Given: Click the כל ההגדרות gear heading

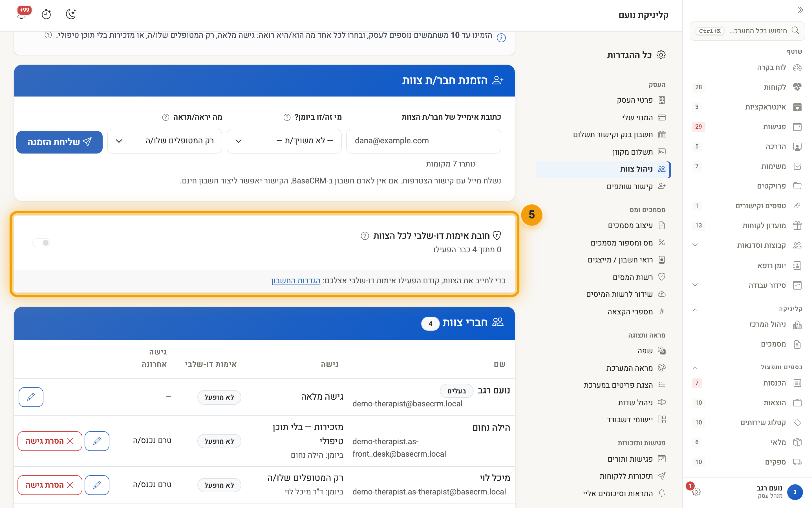Looking at the screenshot, I should point(636,55).
